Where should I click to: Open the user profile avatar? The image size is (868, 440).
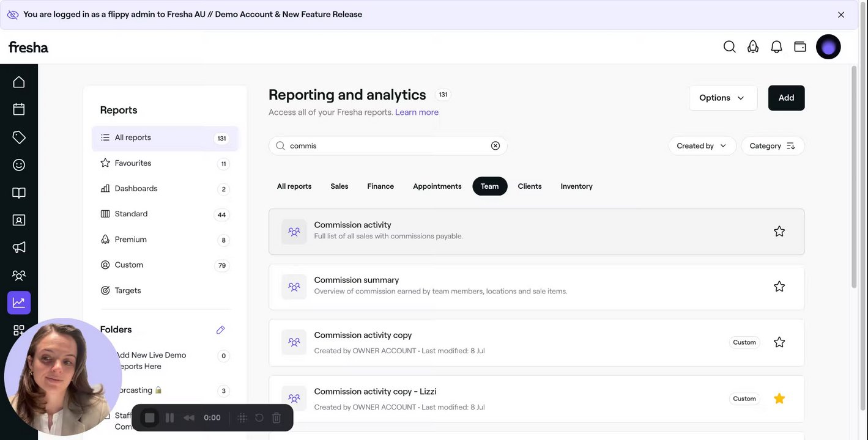(x=828, y=46)
